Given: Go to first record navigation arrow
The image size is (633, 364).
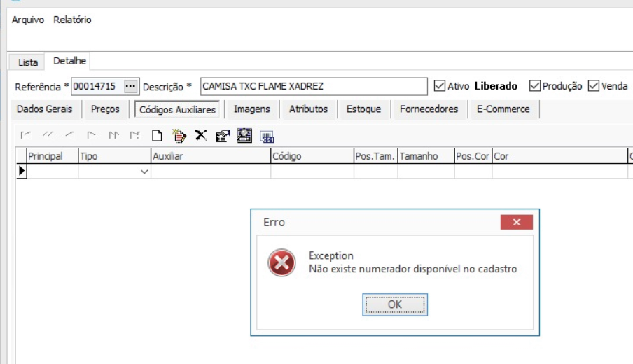Looking at the screenshot, I should [26, 136].
